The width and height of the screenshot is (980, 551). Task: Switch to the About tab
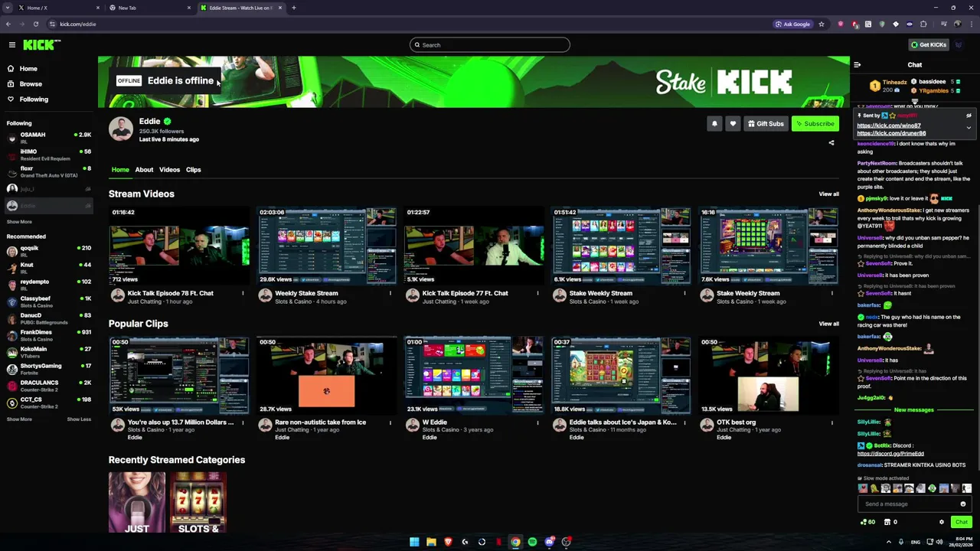pos(144,170)
